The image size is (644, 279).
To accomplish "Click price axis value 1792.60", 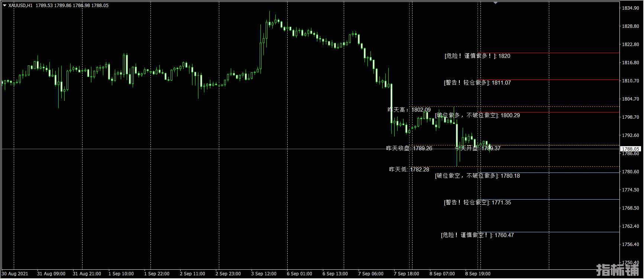I will (631, 135).
